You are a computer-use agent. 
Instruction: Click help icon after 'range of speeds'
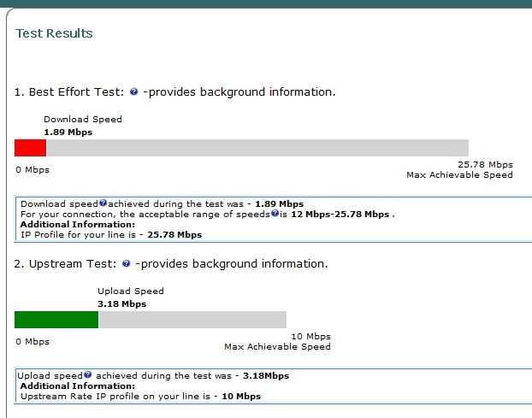tap(275, 213)
